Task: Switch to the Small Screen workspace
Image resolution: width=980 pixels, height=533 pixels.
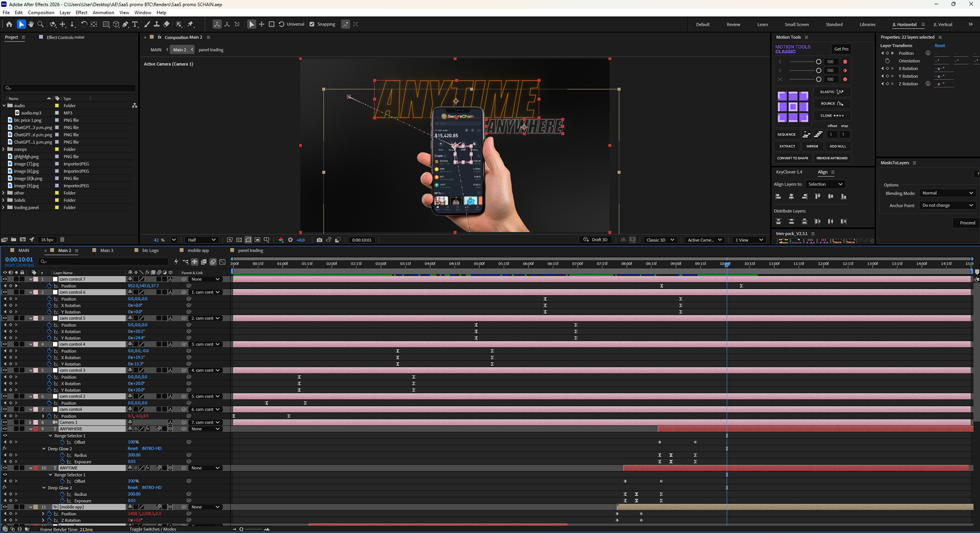Action: pos(796,24)
